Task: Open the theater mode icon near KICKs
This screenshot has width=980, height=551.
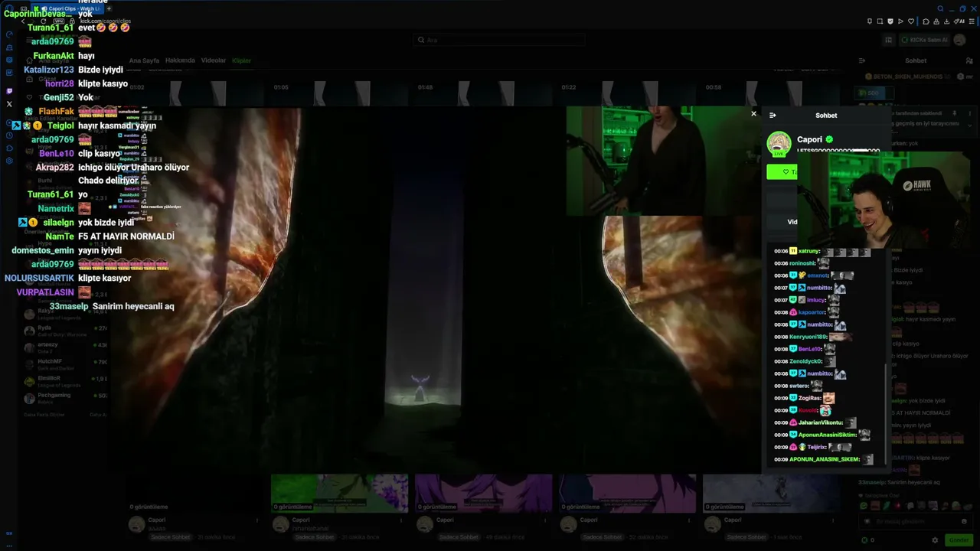Action: click(889, 40)
